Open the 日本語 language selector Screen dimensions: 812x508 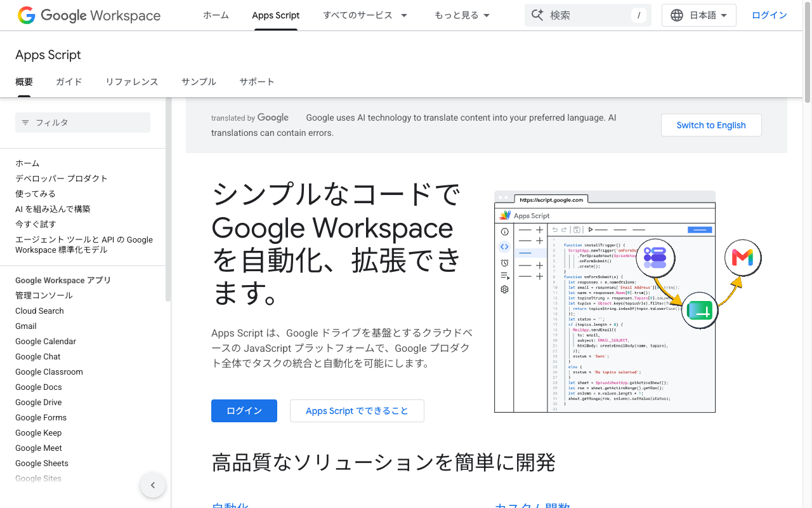click(699, 15)
